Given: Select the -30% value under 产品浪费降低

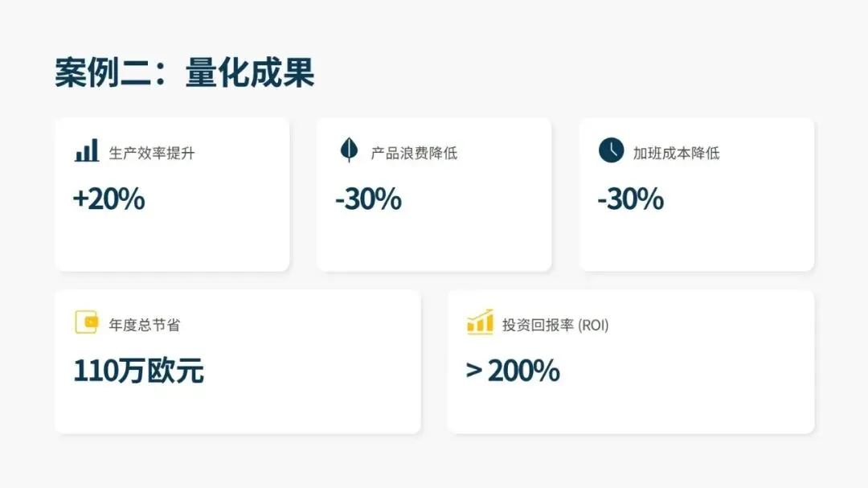Looking at the screenshot, I should pyautogui.click(x=368, y=199).
